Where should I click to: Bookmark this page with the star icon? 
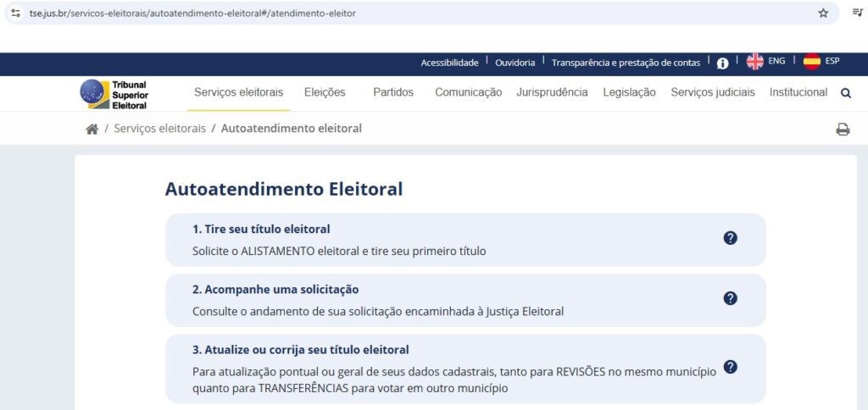[x=823, y=13]
